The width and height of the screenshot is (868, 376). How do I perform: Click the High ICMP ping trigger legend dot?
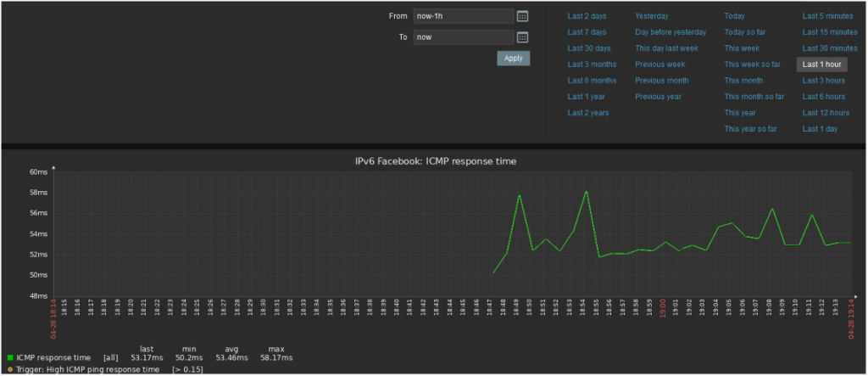(9, 370)
